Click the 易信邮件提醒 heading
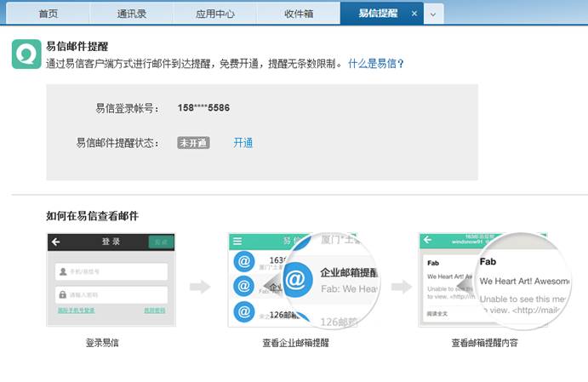The image size is (588, 382). [x=77, y=47]
